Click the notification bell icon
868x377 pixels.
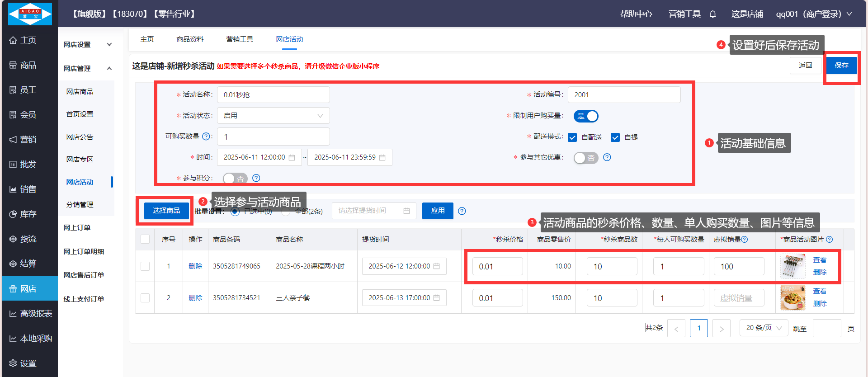point(713,14)
